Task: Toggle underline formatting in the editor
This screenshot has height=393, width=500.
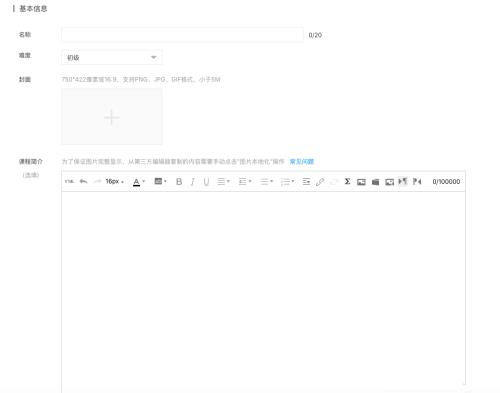Action: tap(206, 182)
